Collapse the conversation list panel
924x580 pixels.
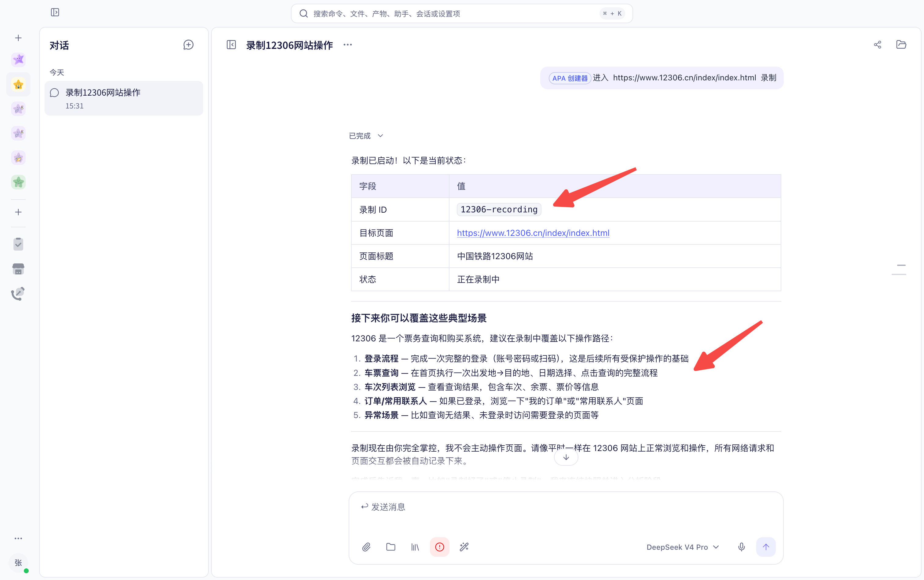point(231,45)
